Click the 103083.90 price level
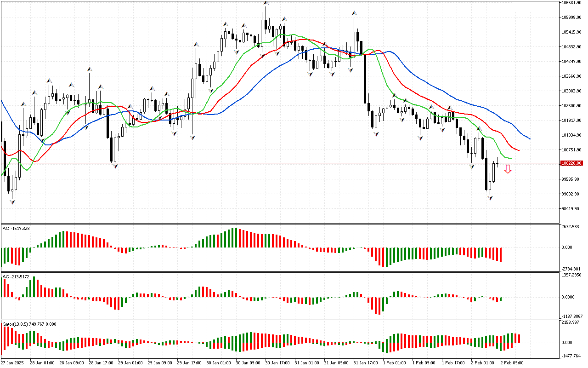Screen dimensions: 588x368 click(572, 91)
